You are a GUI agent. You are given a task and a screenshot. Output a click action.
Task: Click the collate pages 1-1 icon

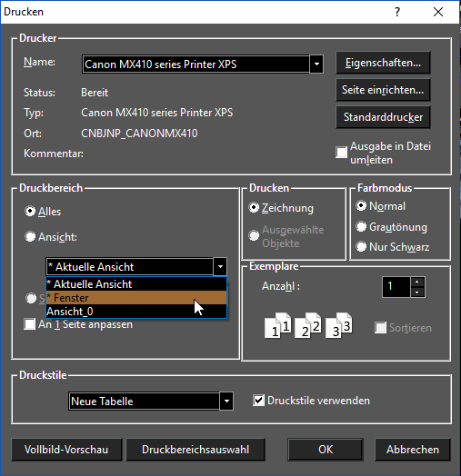(x=277, y=325)
